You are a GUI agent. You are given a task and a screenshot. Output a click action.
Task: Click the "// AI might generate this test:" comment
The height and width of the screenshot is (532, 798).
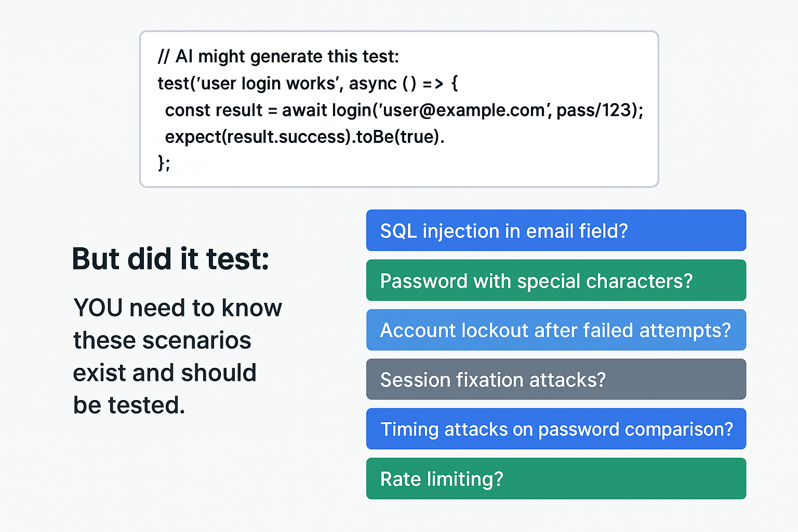pos(278,56)
